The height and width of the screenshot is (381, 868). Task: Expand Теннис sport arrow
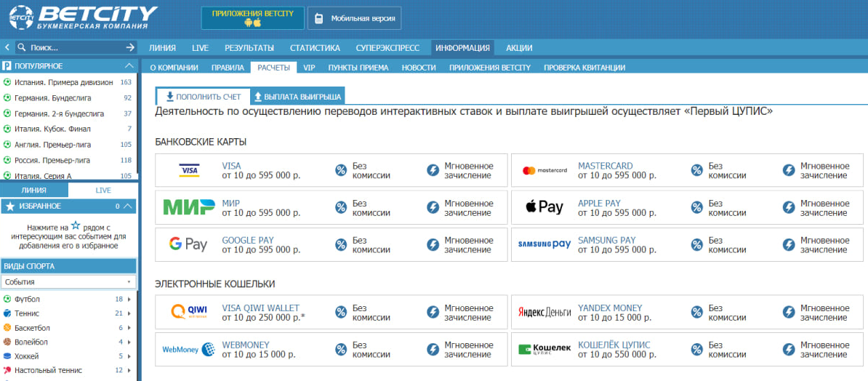(x=129, y=313)
